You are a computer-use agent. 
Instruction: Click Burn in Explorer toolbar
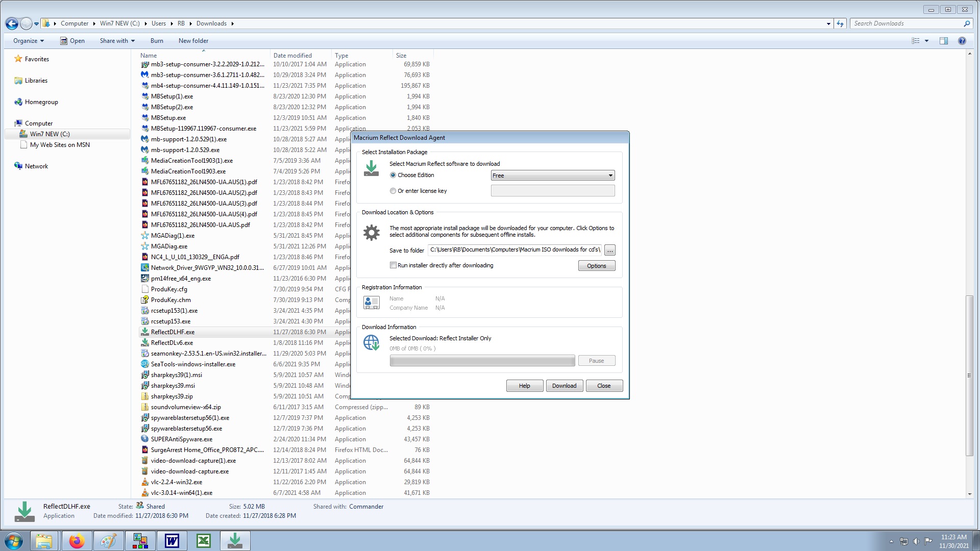[157, 41]
